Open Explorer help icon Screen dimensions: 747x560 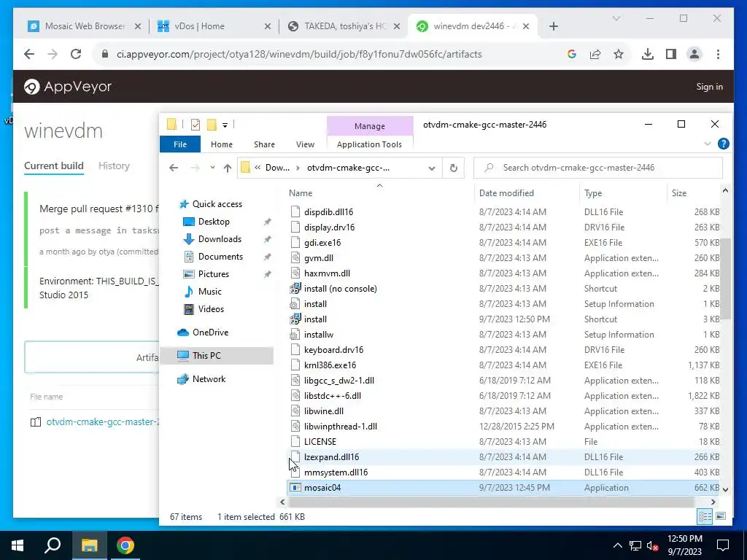coord(723,144)
